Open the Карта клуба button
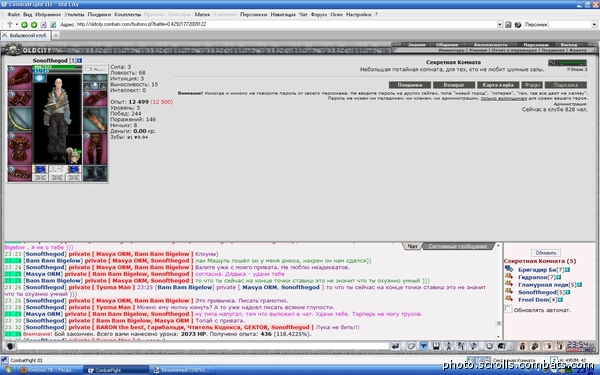The width and height of the screenshot is (600, 375). 498,85
